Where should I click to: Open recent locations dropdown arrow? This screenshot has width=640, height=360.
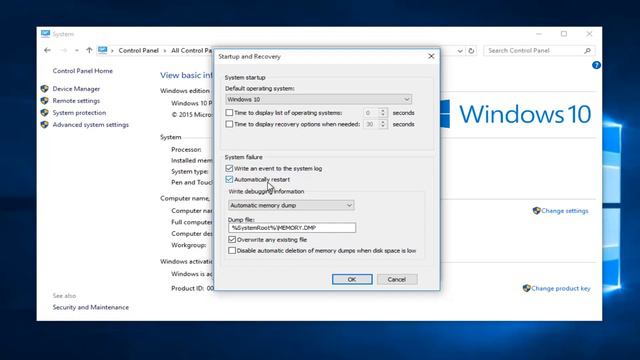[77, 50]
